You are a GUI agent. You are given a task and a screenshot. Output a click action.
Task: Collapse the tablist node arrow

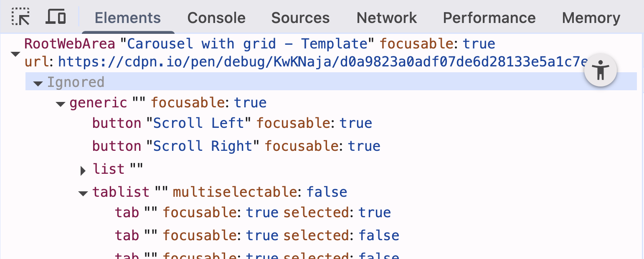[83, 193]
